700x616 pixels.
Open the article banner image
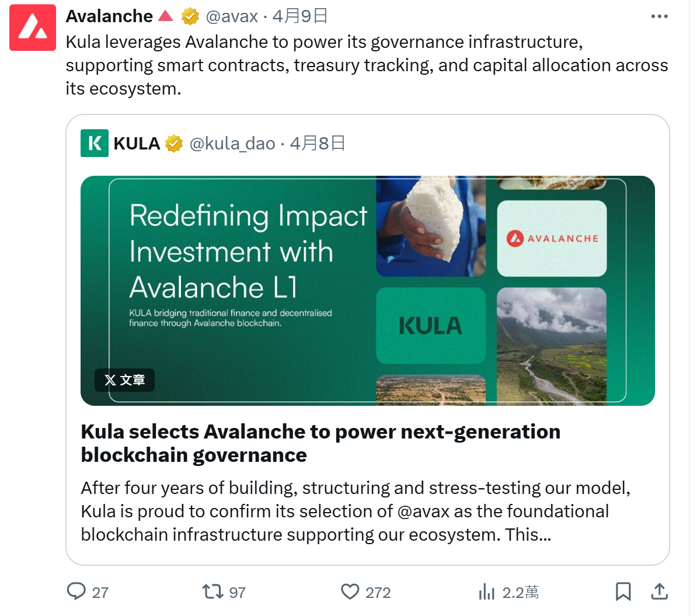(367, 291)
